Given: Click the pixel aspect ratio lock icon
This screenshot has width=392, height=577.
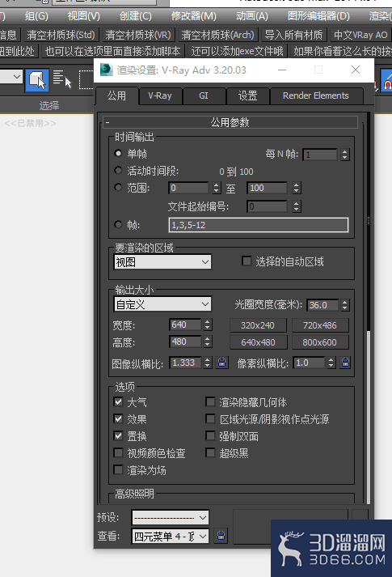Looking at the screenshot, I should pos(345,363).
